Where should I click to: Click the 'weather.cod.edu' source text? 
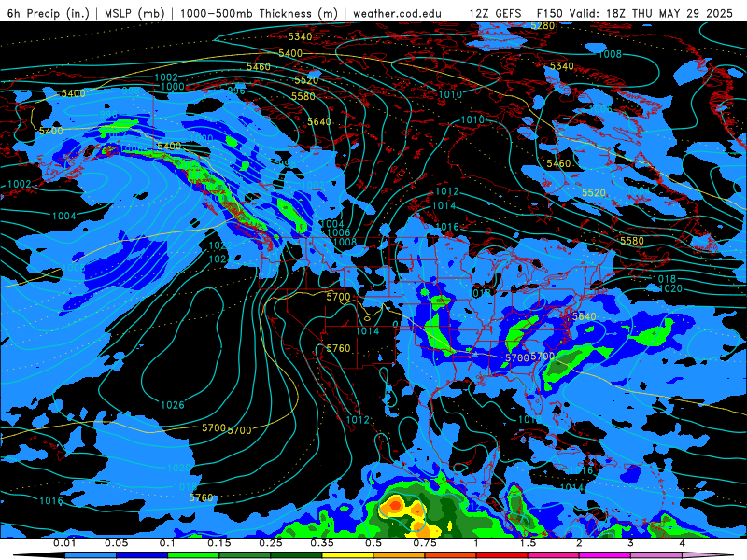[x=397, y=13]
